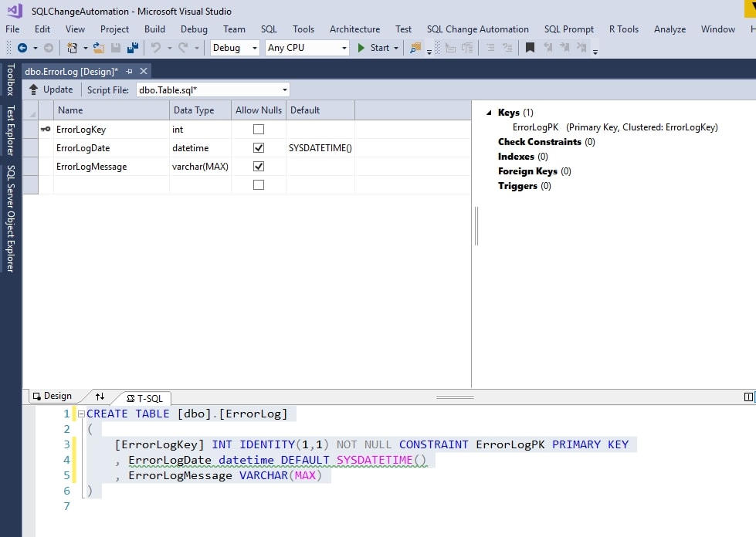
Task: Click the split view layout icon
Action: click(748, 397)
